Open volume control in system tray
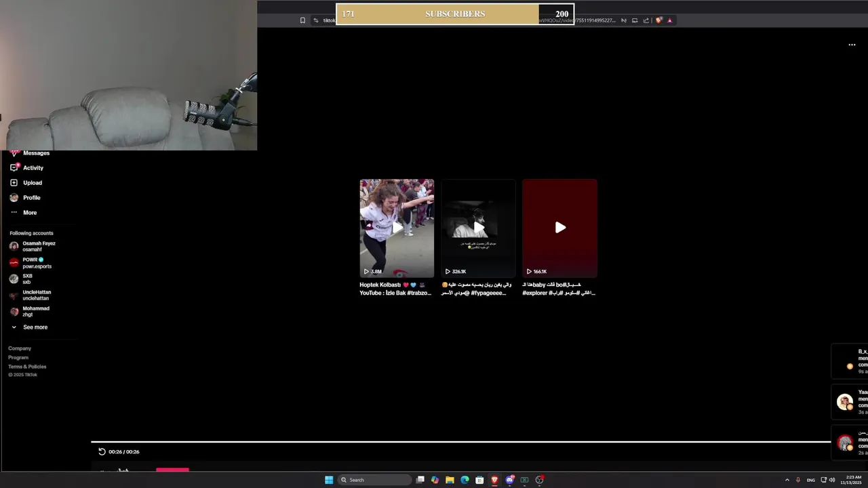Image resolution: width=868 pixels, height=488 pixels. [x=832, y=480]
